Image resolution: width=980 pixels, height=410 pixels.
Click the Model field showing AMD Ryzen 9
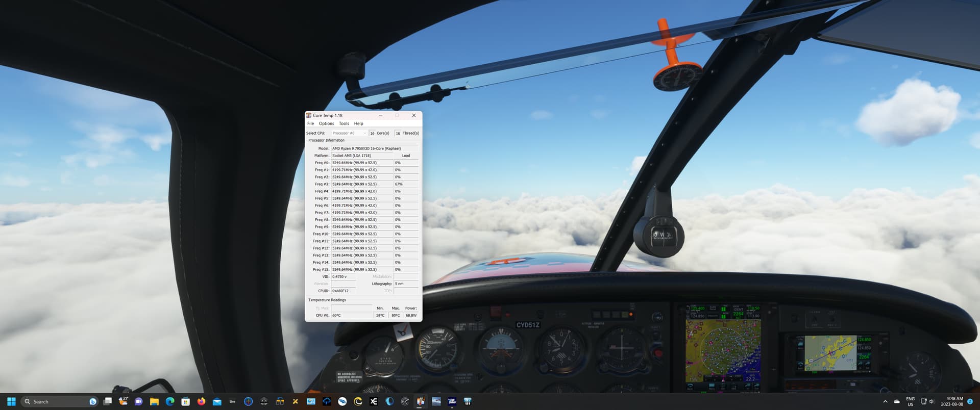[374, 148]
